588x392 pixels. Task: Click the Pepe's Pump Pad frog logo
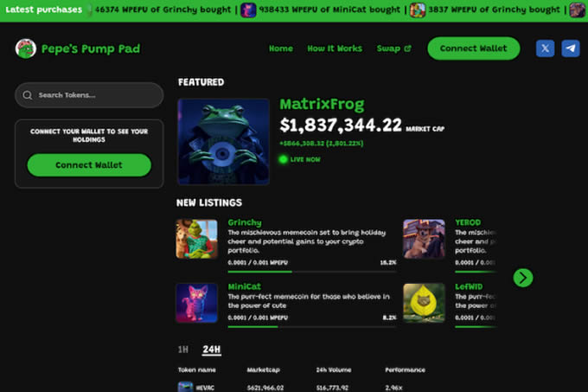[26, 48]
